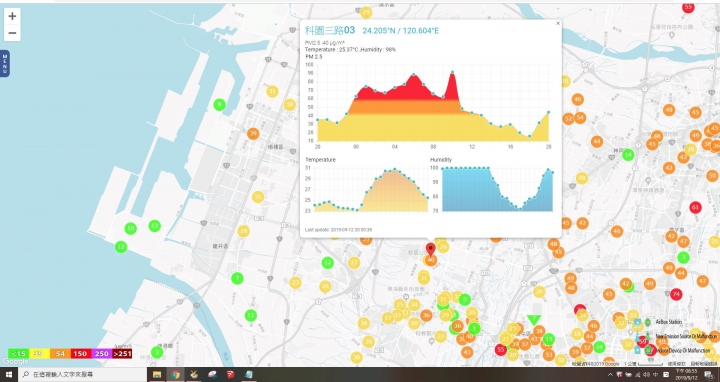
Task: Select the red 61 sensor marker
Action: pyautogui.click(x=695, y=207)
